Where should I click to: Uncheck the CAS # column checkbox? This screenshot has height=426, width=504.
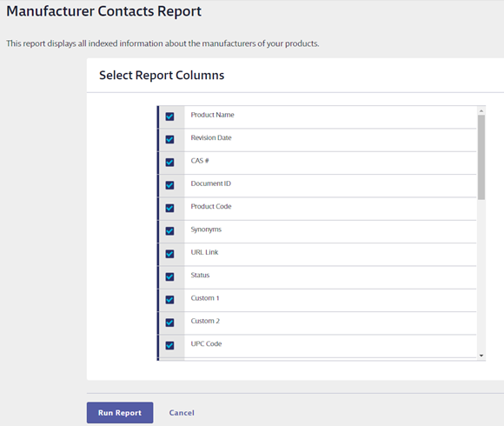[169, 162]
